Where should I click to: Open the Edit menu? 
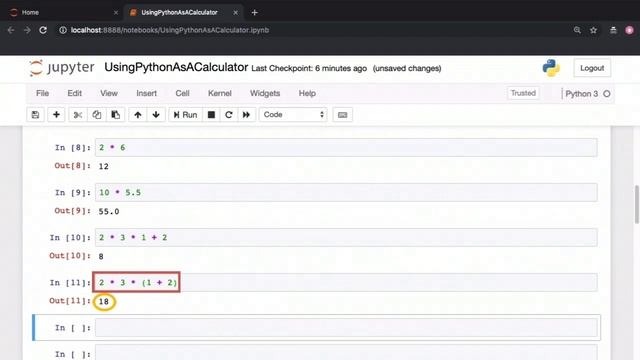(x=74, y=93)
